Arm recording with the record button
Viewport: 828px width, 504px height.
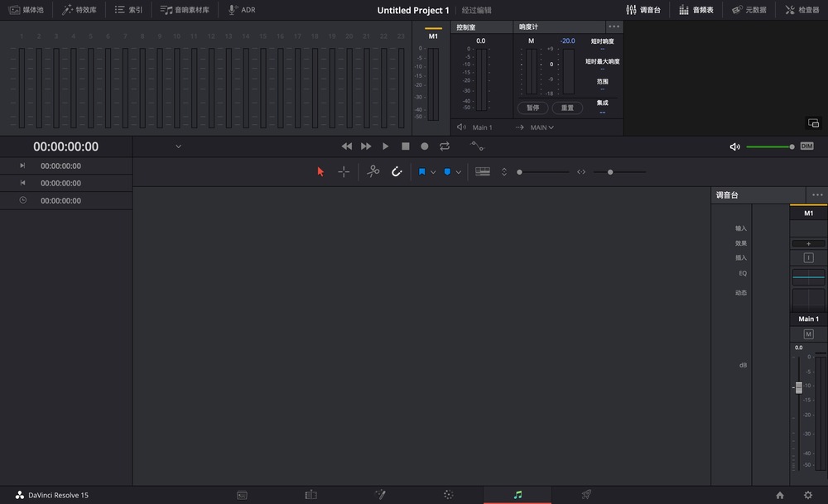(425, 146)
